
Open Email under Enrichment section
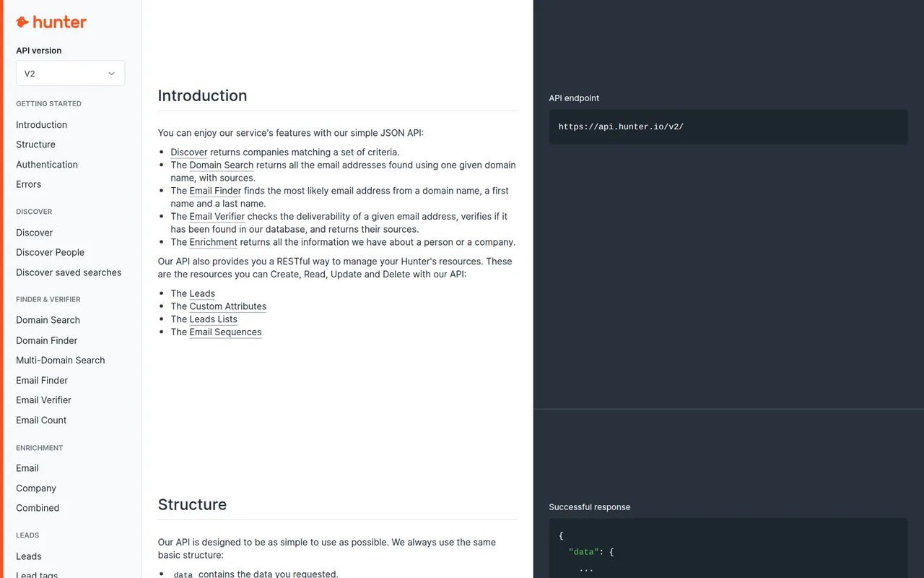(27, 468)
